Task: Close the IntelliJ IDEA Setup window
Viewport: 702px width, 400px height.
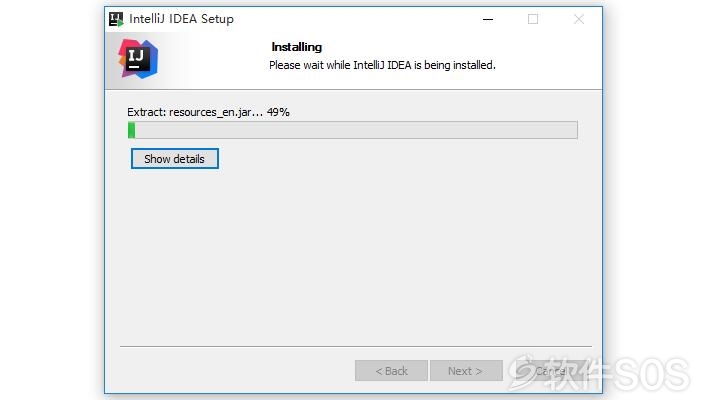Action: (579, 19)
